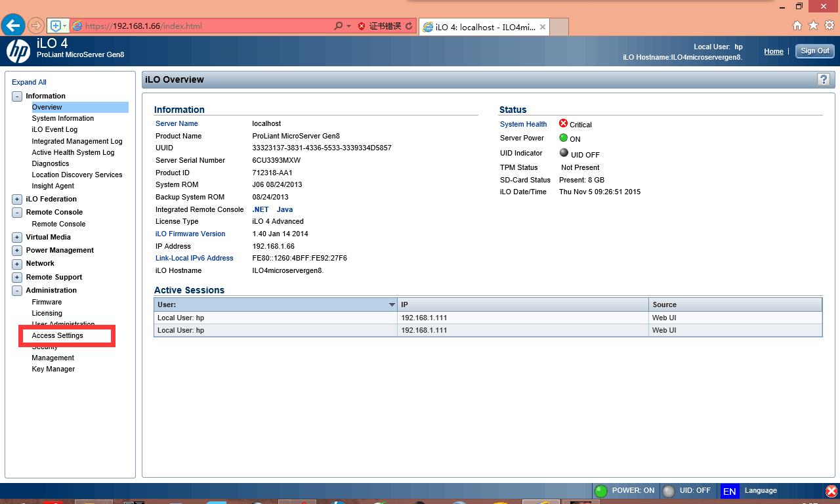Click the green POWER: ON footer indicator
This screenshot has height=504, width=840.
[x=600, y=491]
